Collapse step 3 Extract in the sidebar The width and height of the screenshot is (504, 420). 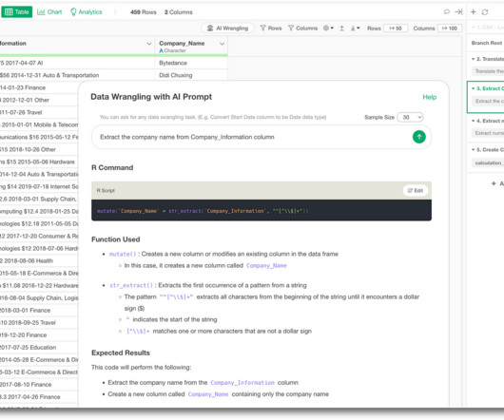click(474, 88)
